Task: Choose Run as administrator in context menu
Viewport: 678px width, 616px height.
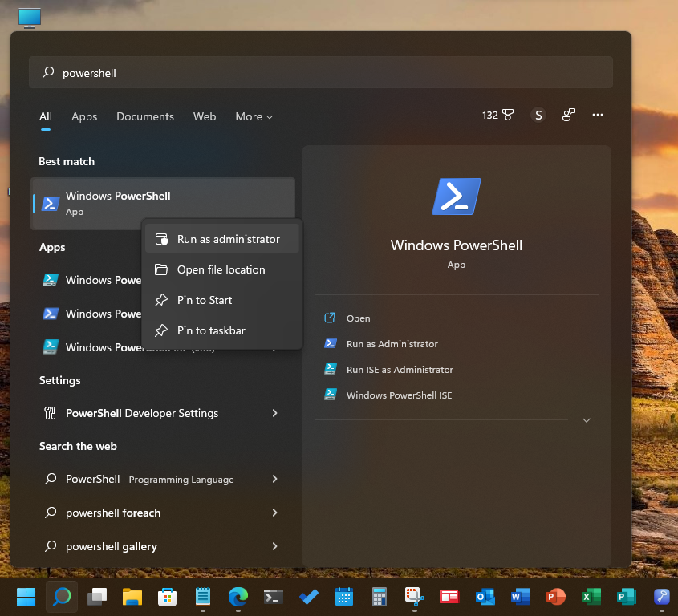Action: coord(222,239)
